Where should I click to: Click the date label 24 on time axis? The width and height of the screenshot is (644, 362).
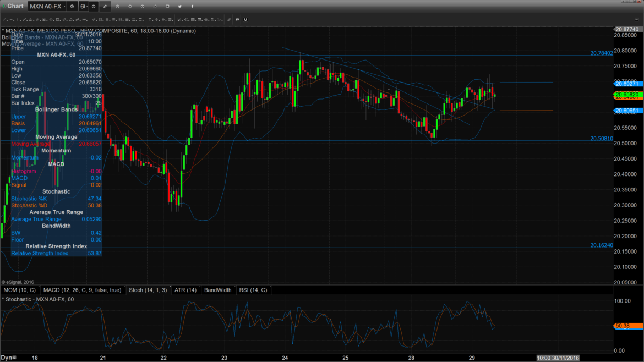[285, 358]
